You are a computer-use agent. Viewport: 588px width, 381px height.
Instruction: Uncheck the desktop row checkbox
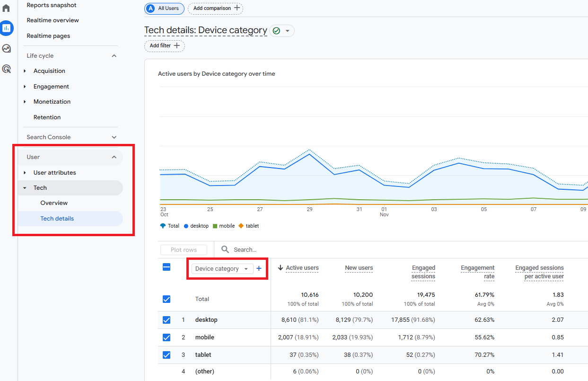(x=167, y=320)
